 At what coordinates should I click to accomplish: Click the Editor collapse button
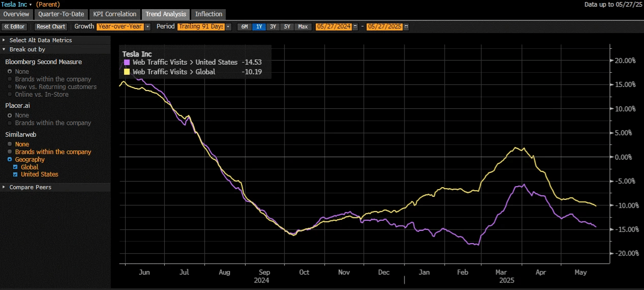click(14, 26)
